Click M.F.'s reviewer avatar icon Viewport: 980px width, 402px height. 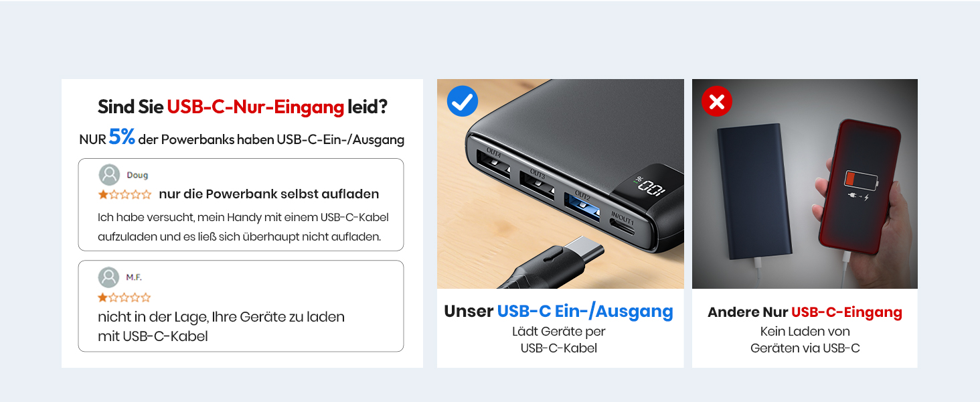pos(108,277)
